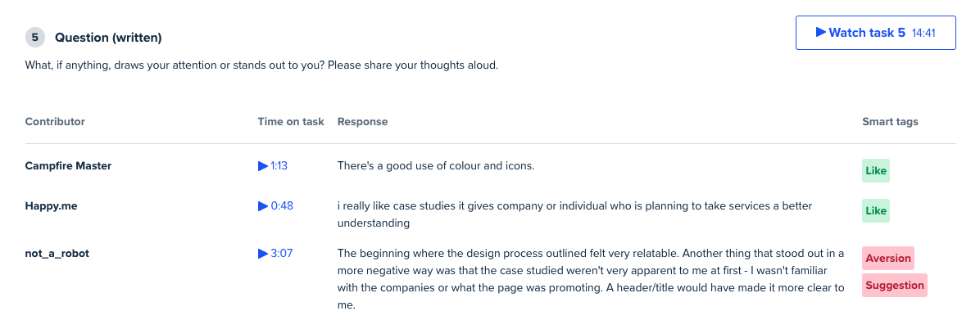Sort by the Contributor column header
Viewport: 980px width, 320px height.
tap(55, 122)
